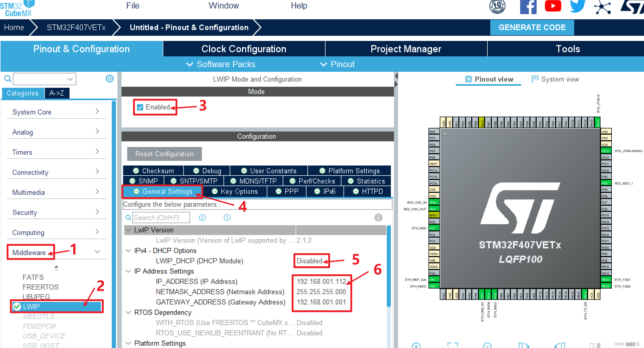Collapse IPv4 - DHCP Options group

tap(128, 250)
